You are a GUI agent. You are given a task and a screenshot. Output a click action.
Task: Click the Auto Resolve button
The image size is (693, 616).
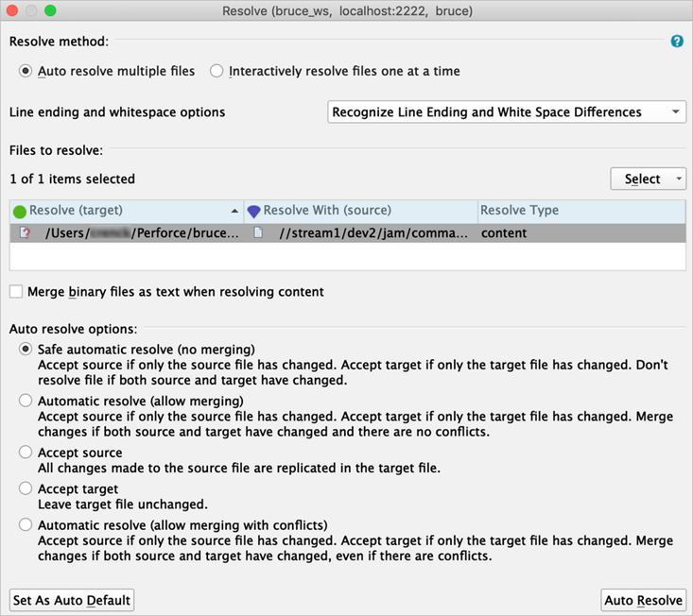[x=643, y=600]
